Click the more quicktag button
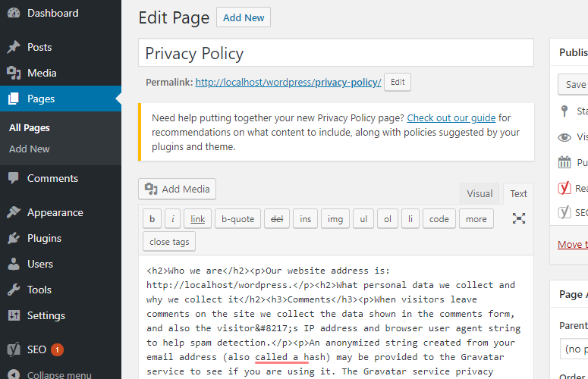Screen dimensions: 588x379 476,219
